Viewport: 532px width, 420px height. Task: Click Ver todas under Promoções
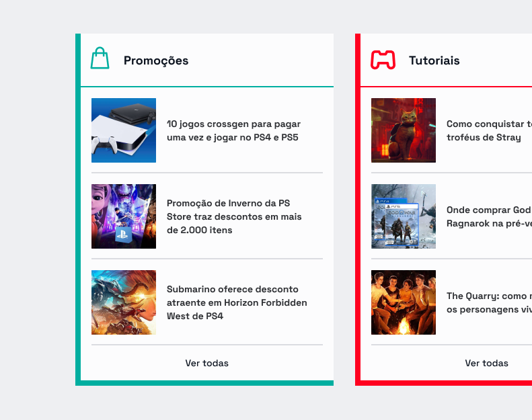(x=207, y=363)
